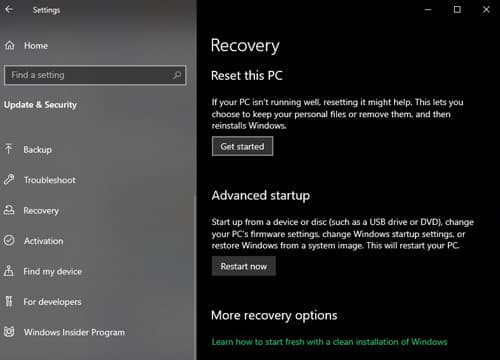Click the Backup upload arrow icon
The width and height of the screenshot is (500, 360).
(x=9, y=149)
